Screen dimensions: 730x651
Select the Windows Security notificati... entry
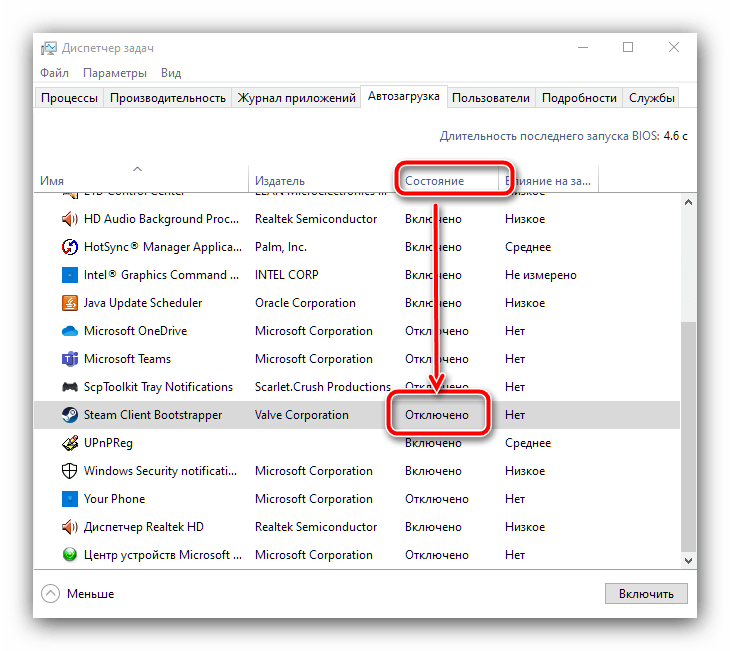[x=160, y=471]
